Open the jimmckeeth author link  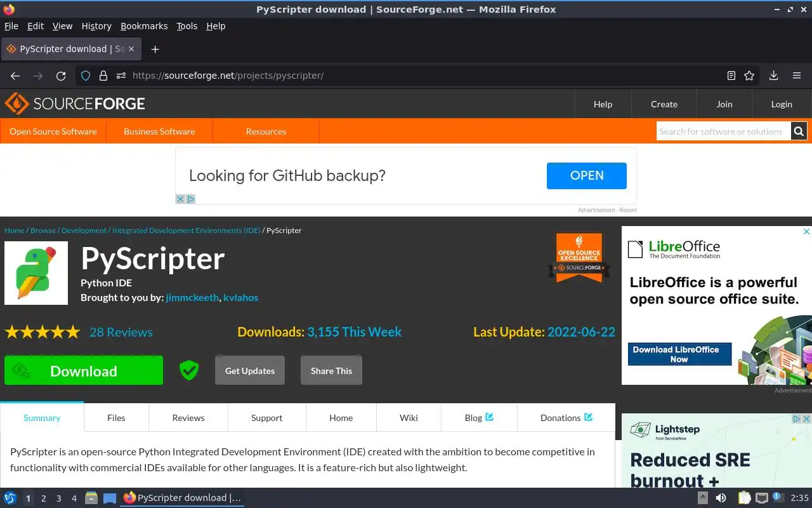(x=192, y=297)
